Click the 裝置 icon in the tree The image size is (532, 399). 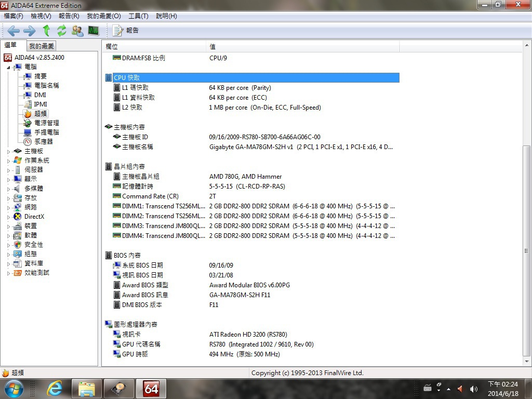click(x=18, y=226)
